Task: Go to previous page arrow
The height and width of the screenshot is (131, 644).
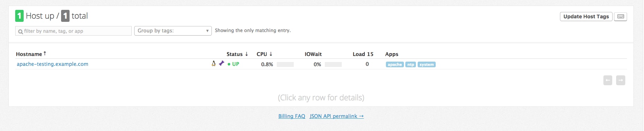Action: pos(608,80)
